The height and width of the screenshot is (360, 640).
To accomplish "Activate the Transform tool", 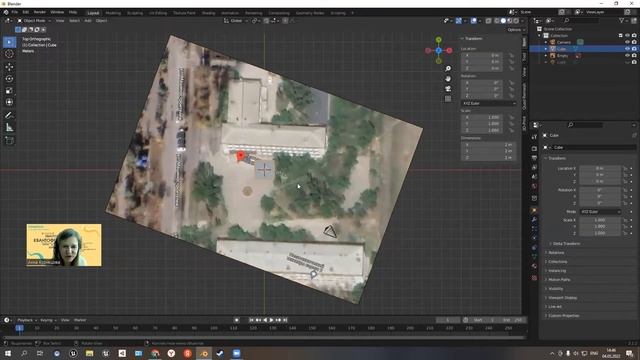I will 9,102.
